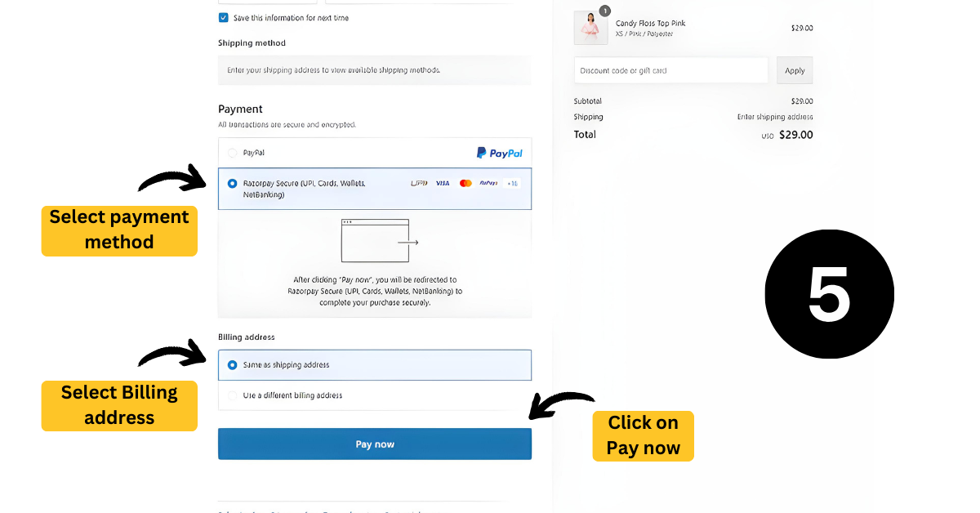Click the black circle with number 5
Image resolution: width=980 pixels, height=513 pixels.
[x=829, y=294]
